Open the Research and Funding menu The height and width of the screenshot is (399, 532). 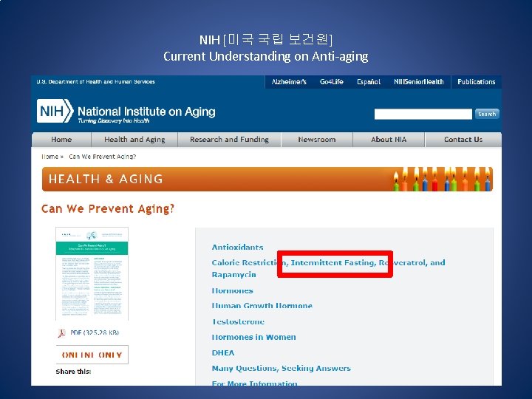(x=229, y=140)
